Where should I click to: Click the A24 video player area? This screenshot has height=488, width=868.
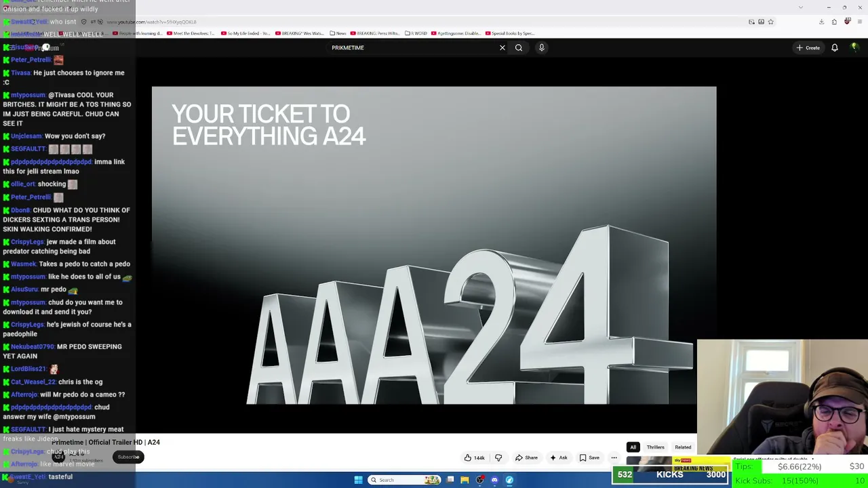(x=434, y=245)
